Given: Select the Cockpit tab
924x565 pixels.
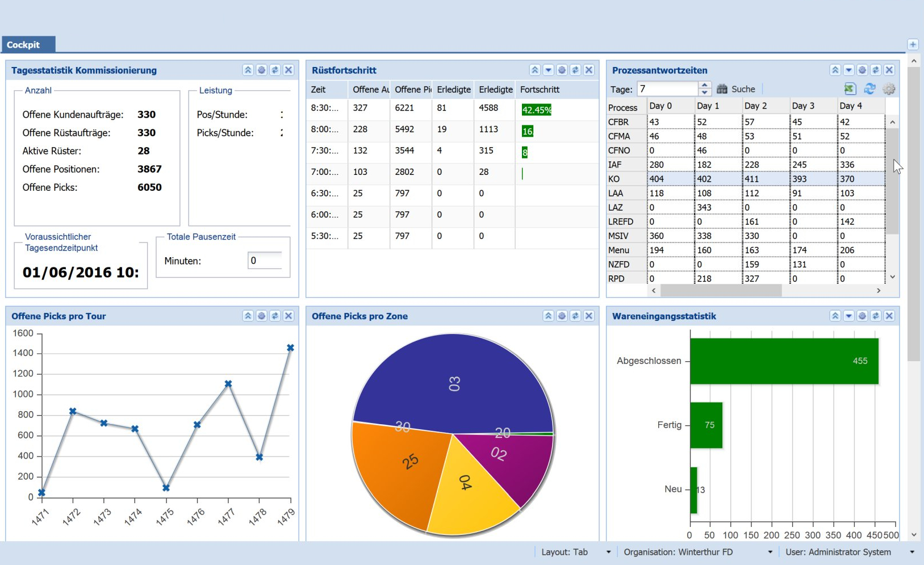Looking at the screenshot, I should coord(24,45).
